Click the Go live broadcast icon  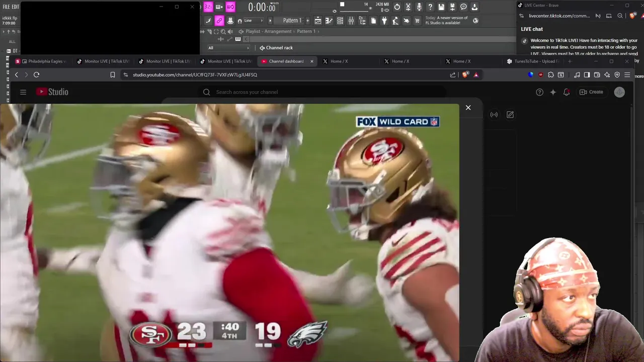[x=494, y=115]
